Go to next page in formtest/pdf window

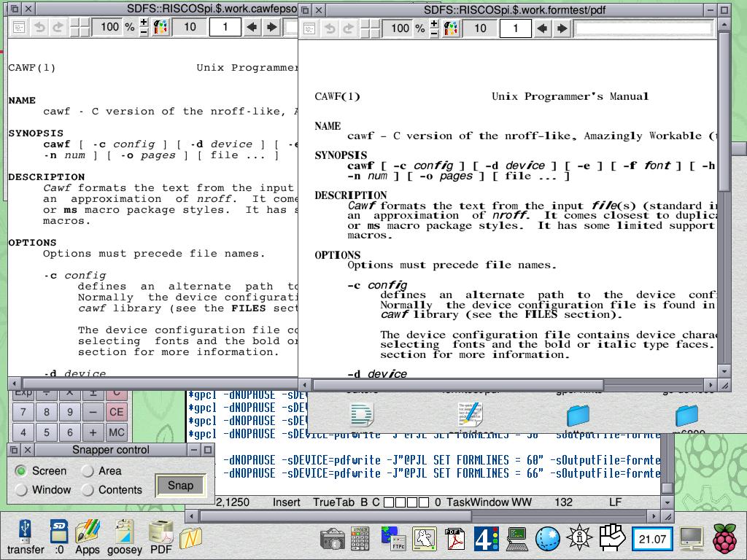tap(562, 28)
